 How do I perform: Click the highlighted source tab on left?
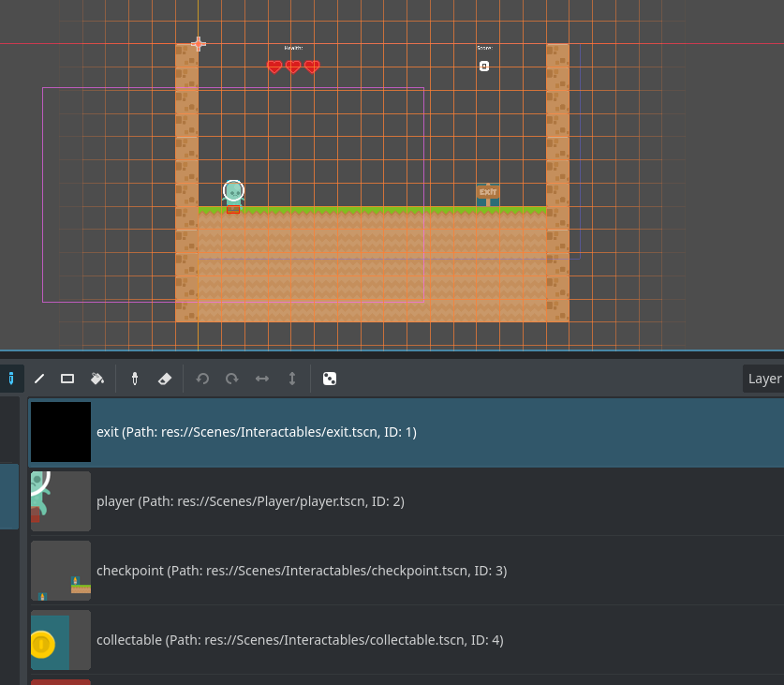9,497
